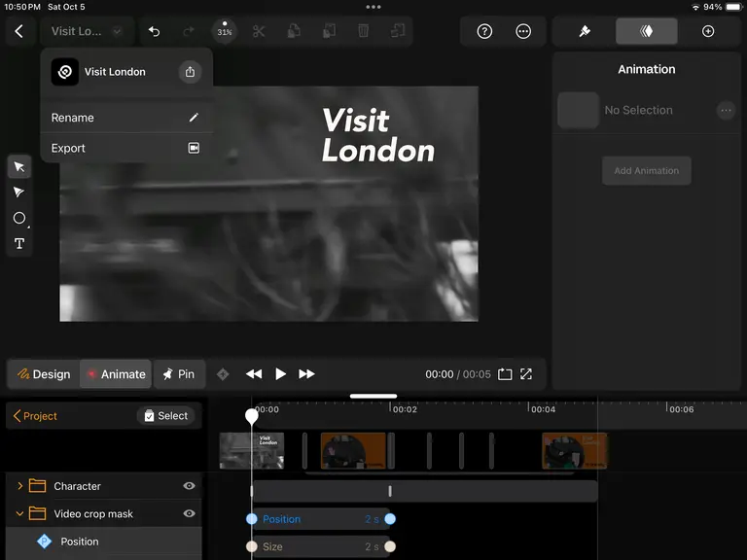Click the 00:02 timeline ruler mark
This screenshot has width=747, height=560.
pos(404,409)
